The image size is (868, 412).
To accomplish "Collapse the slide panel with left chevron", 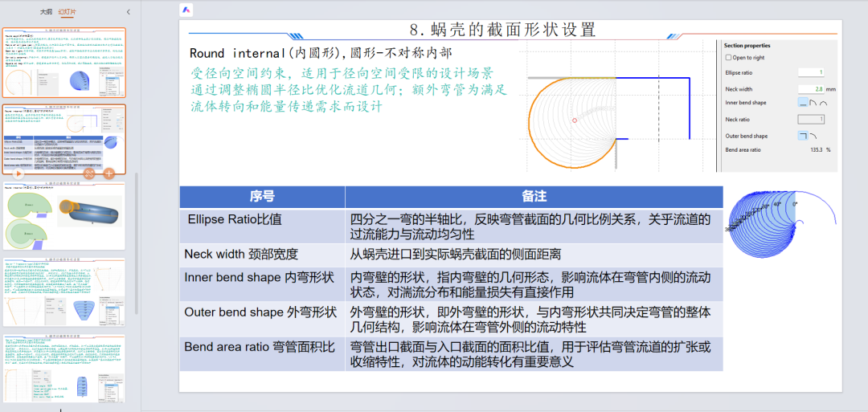I will coord(129,12).
